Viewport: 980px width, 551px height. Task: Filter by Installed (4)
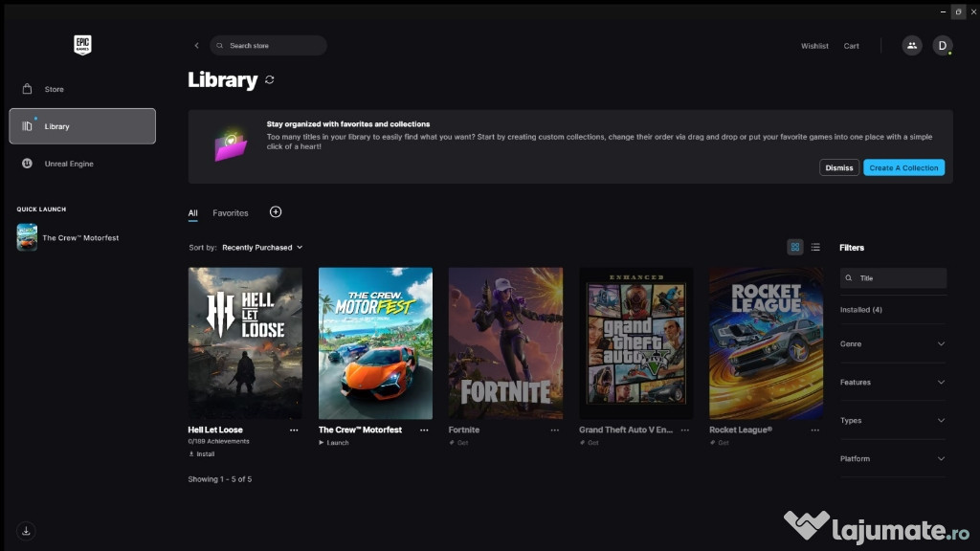pos(860,310)
